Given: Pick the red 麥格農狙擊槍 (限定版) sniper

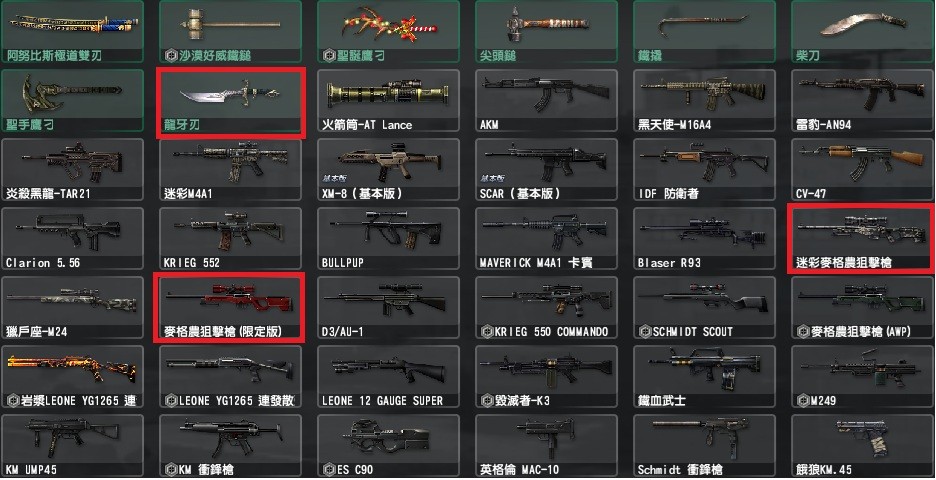Looking at the screenshot, I should pos(230,307).
